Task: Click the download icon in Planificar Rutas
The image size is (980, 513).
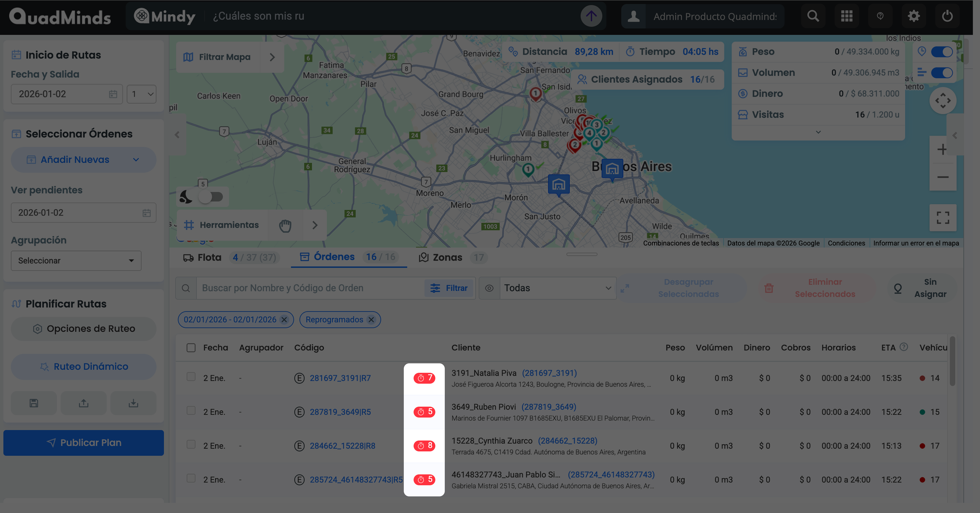Action: [133, 403]
